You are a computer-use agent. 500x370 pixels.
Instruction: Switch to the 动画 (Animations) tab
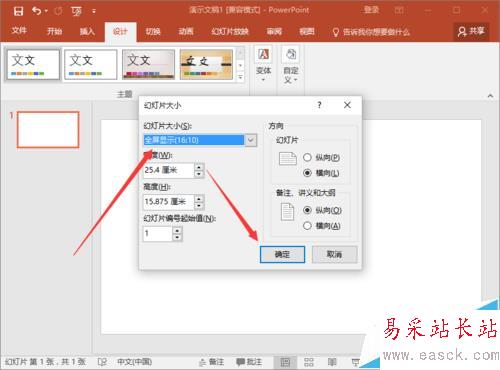coord(186,31)
